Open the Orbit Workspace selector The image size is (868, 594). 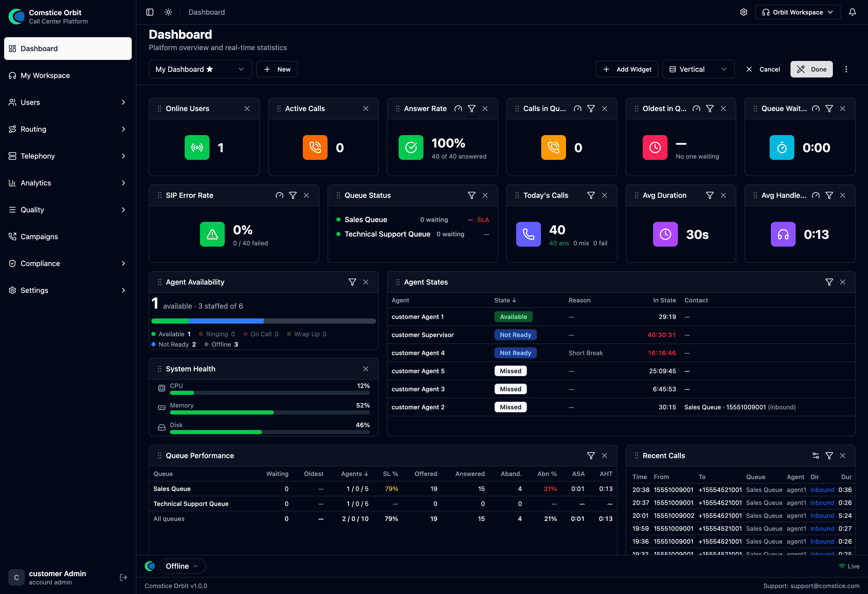(x=798, y=12)
